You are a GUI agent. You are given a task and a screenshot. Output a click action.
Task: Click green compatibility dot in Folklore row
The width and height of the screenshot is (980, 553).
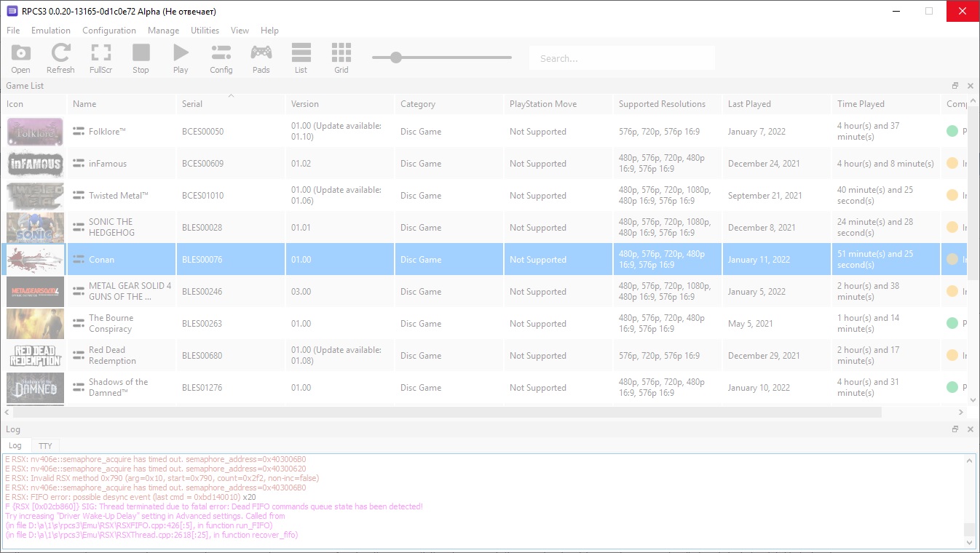point(952,132)
